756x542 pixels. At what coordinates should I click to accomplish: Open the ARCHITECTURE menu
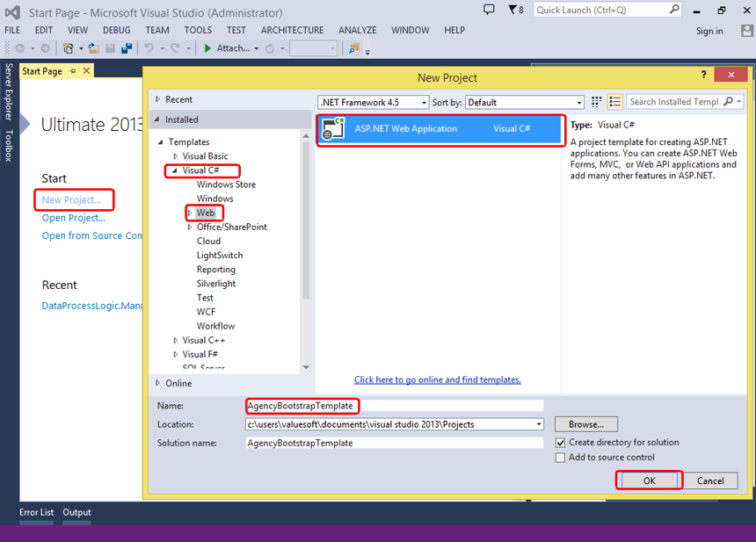click(x=291, y=30)
